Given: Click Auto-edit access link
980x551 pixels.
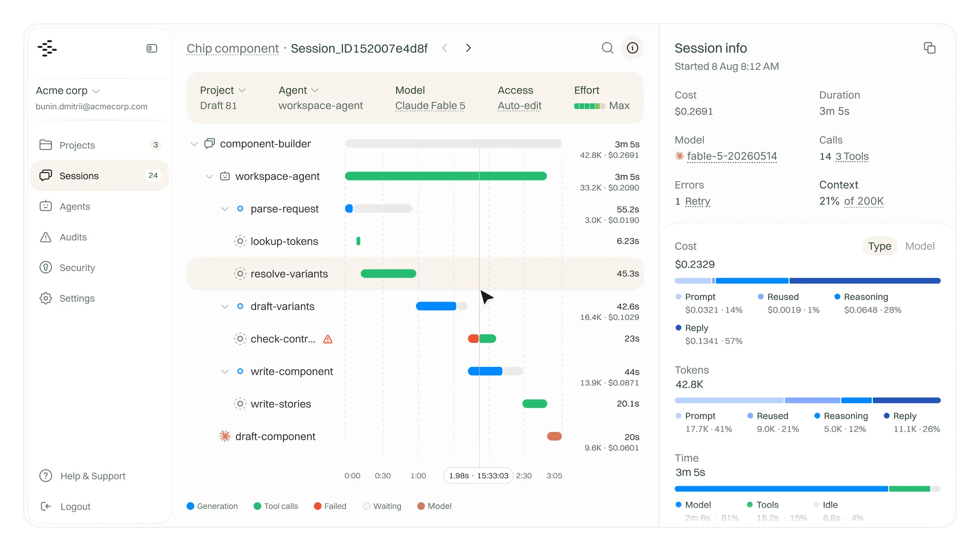Looking at the screenshot, I should (519, 106).
